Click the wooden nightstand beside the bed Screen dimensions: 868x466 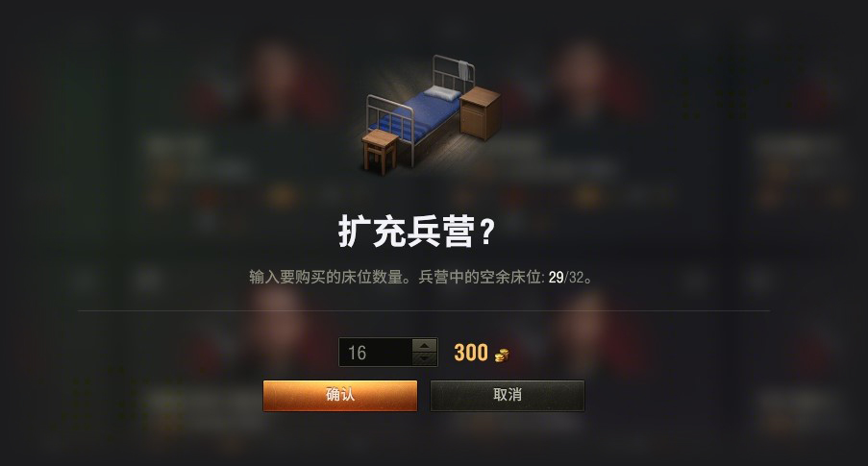tap(480, 113)
